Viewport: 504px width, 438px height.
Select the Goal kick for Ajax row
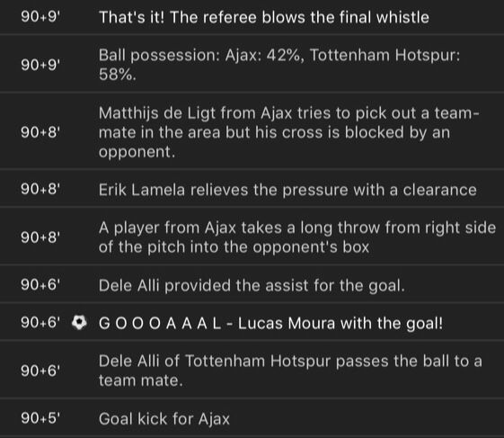tap(252, 418)
